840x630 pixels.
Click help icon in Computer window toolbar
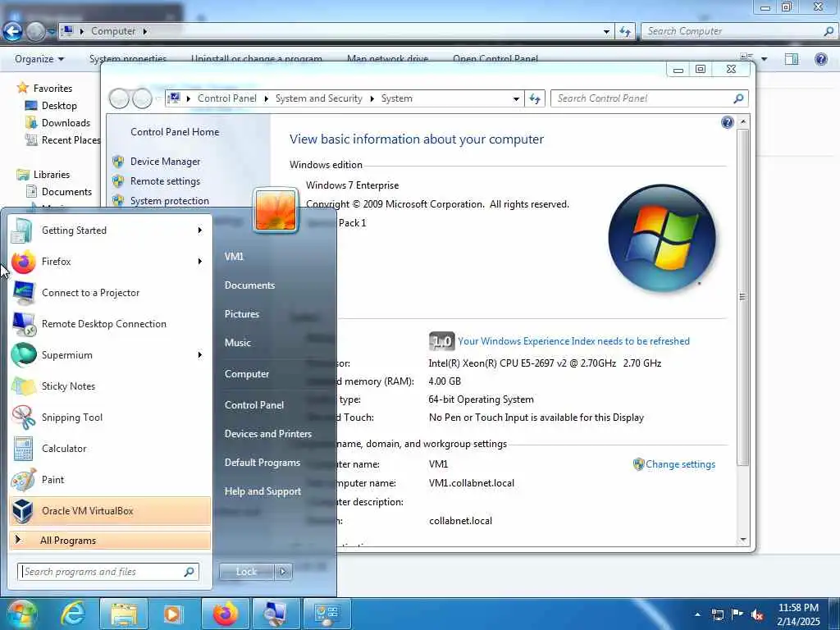(x=820, y=59)
